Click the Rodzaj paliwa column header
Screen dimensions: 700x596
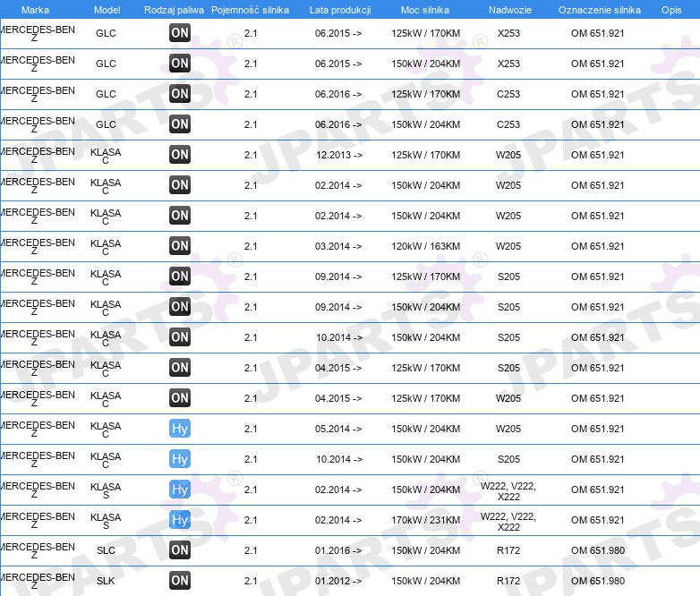(x=174, y=10)
